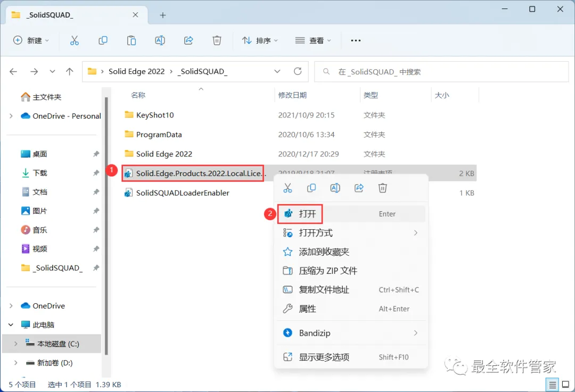Open 桌面 in the sidebar
This screenshot has width=575, height=392.
(34, 154)
